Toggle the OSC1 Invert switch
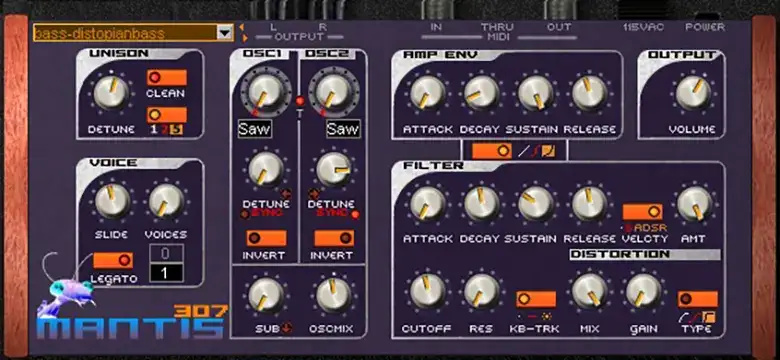Screen dimensions: 780x360 (x=266, y=238)
